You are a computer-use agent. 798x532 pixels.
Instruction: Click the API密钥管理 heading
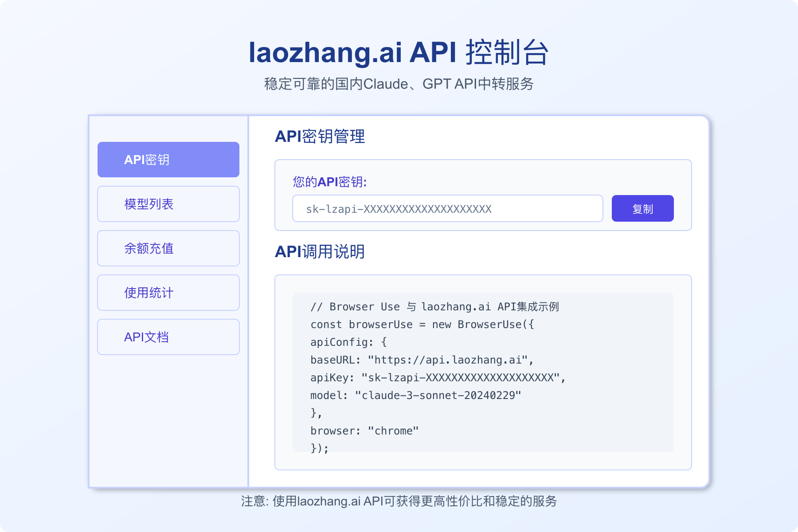click(x=320, y=136)
